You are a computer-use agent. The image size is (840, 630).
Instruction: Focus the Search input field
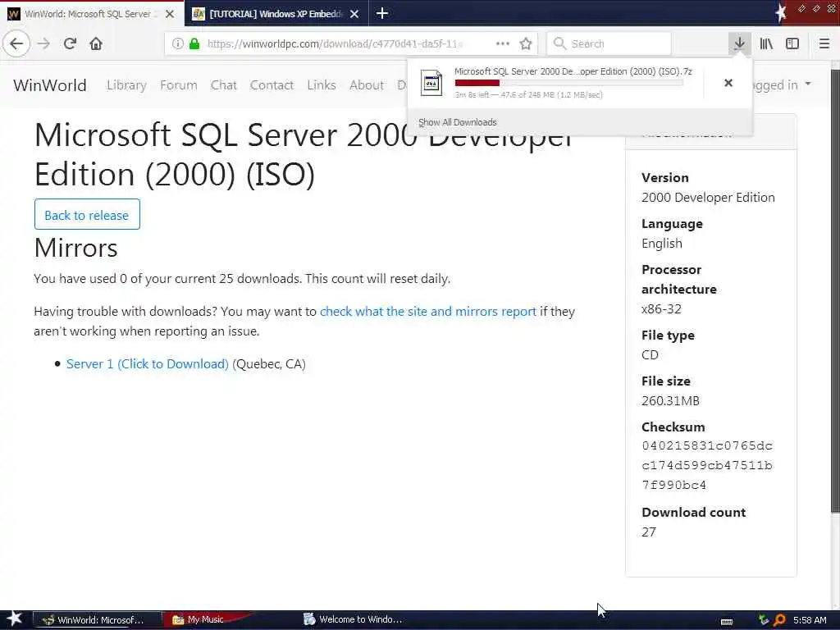609,43
